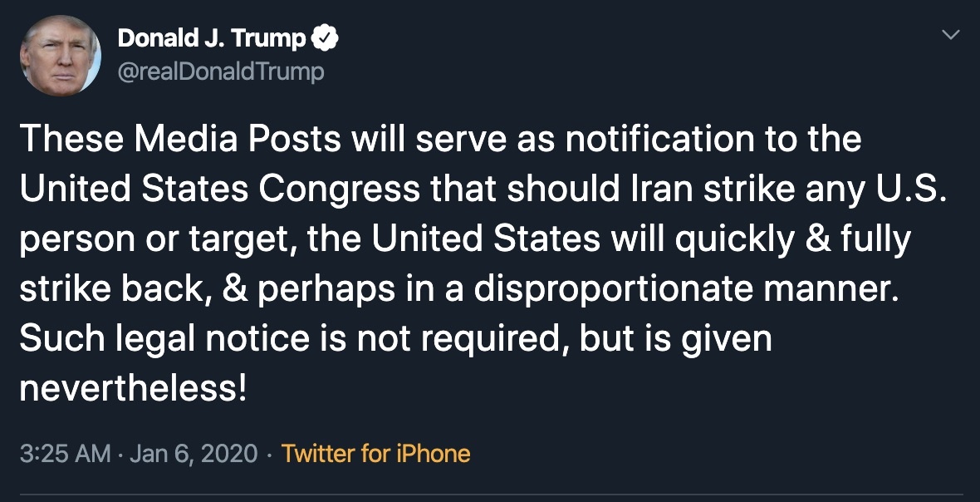Click the display name Donald J. Trump

(212, 36)
